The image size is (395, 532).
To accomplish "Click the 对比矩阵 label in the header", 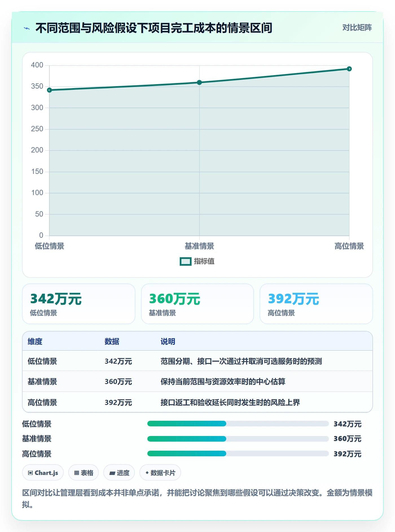I will pyautogui.click(x=357, y=28).
